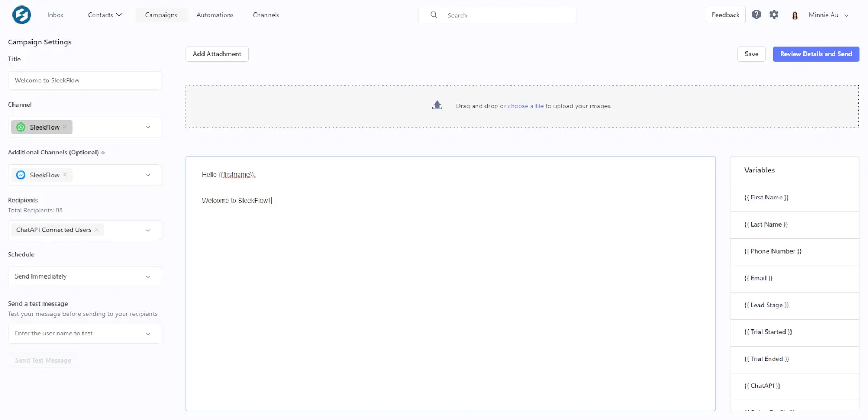868x420 pixels.
Task: Open the Feedback button
Action: [x=725, y=15]
